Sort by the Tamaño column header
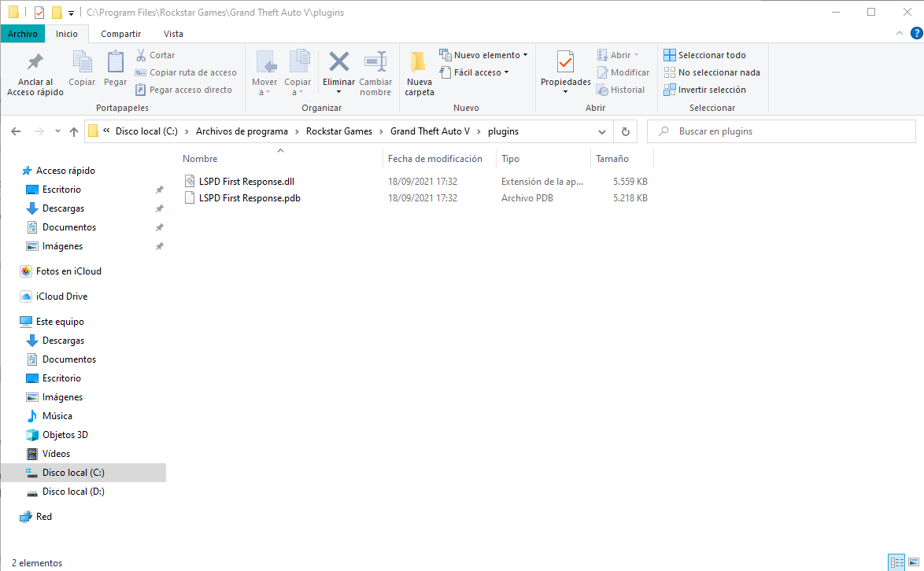 612,159
